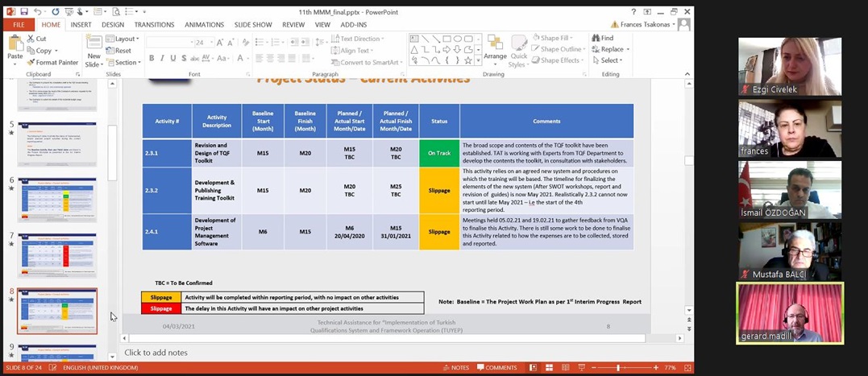Image resolution: width=868 pixels, height=376 pixels.
Task: Switch to DESIGN tab
Action: 113,25
